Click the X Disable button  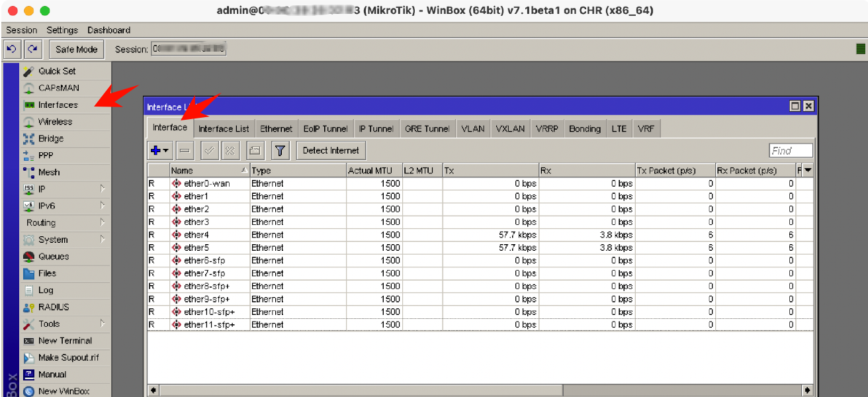[230, 151]
